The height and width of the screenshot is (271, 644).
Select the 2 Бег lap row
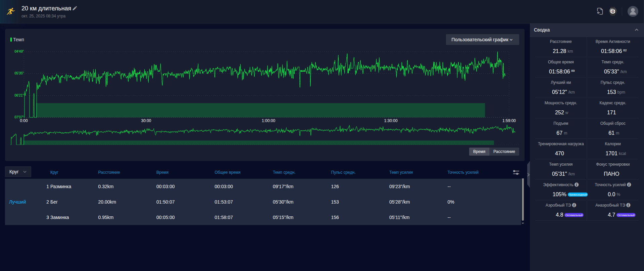click(263, 202)
